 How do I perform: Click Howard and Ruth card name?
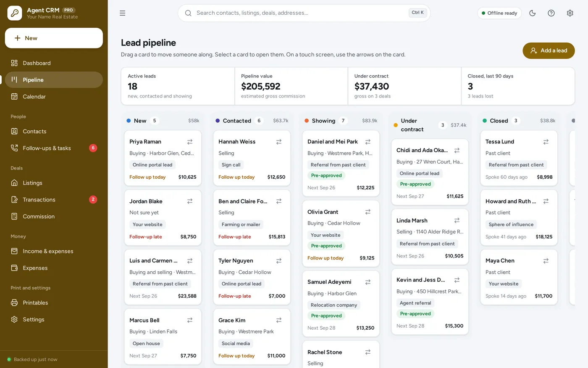click(x=511, y=201)
